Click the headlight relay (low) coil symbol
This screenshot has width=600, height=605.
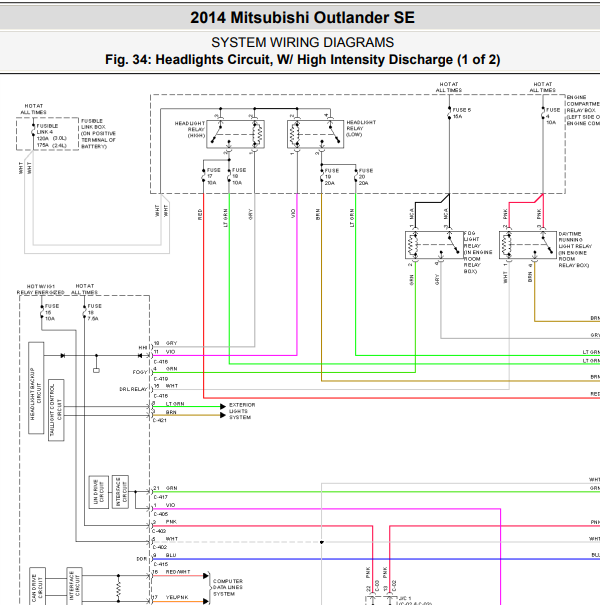coord(296,134)
